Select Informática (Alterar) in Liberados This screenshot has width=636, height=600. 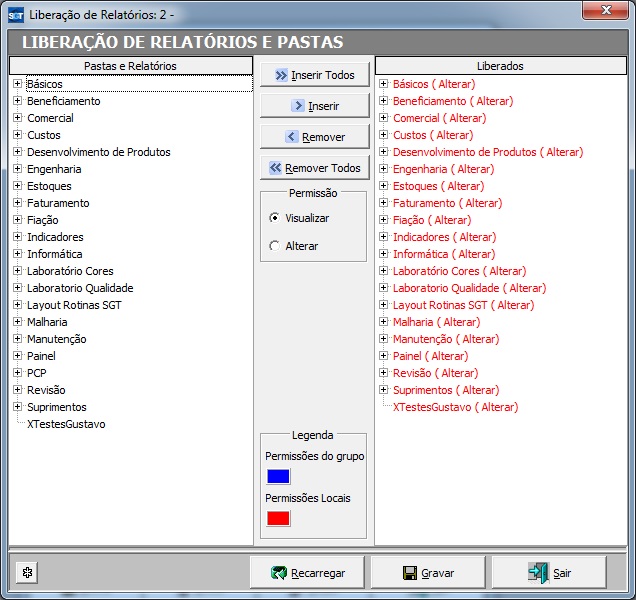(444, 254)
